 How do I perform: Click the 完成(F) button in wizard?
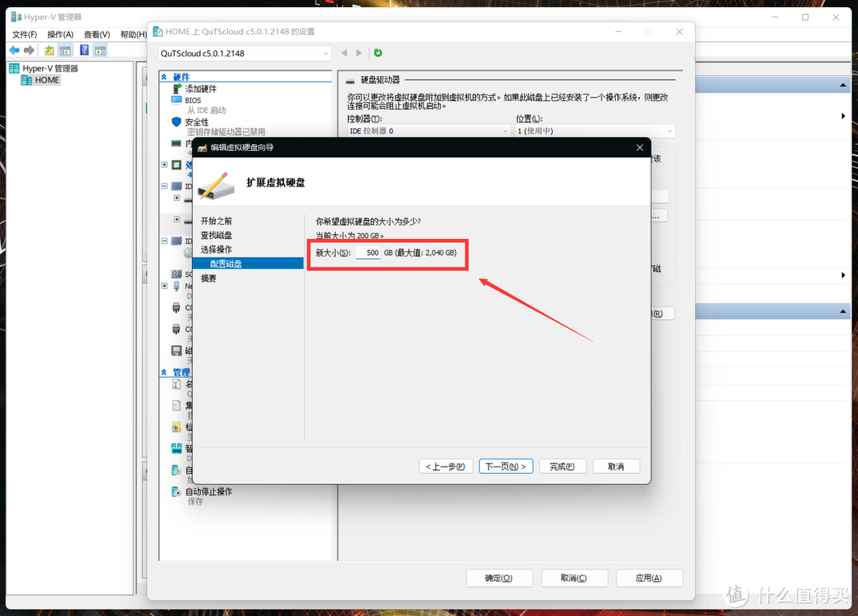pyautogui.click(x=562, y=466)
